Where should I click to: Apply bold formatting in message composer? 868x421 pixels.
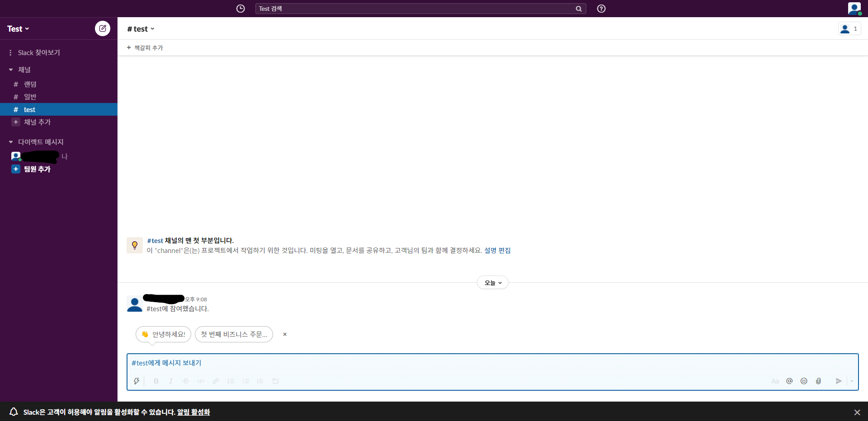pyautogui.click(x=156, y=381)
